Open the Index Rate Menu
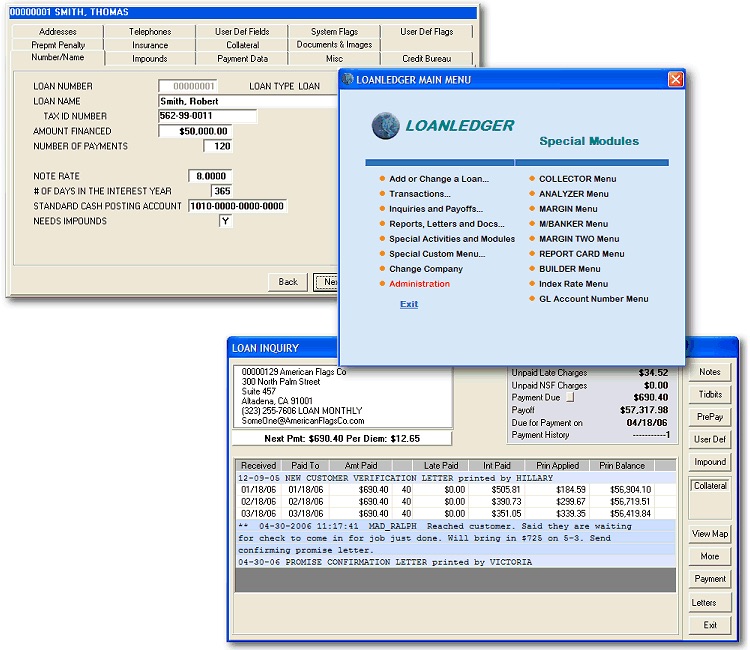This screenshot has height=650, width=750. [x=574, y=284]
